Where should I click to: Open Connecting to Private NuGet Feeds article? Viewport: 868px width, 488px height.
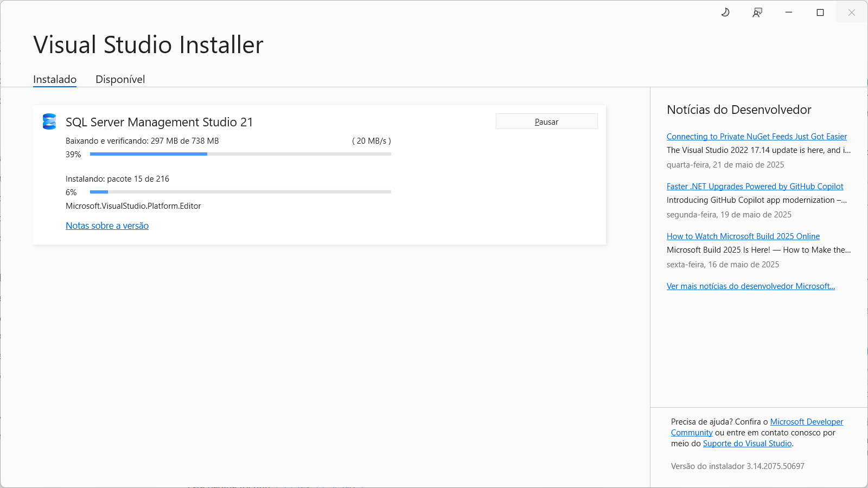pyautogui.click(x=757, y=137)
